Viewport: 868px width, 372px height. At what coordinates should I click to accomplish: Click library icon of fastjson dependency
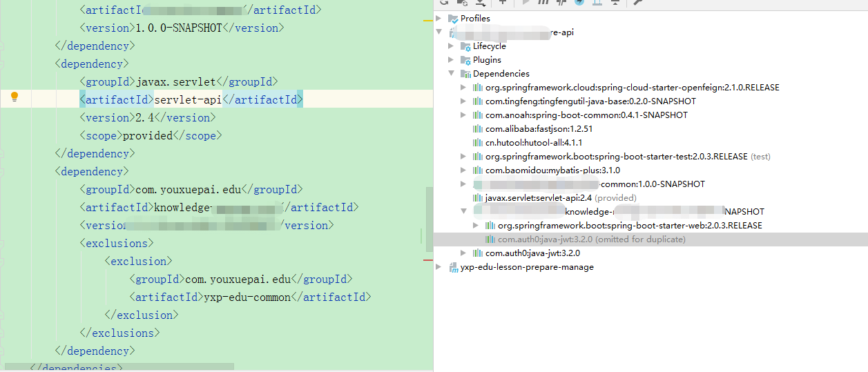click(478, 129)
